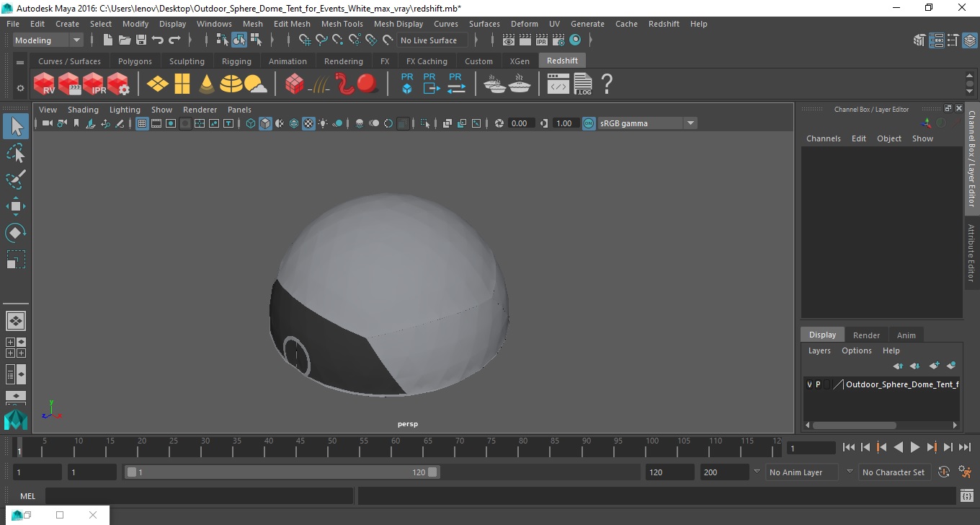Open shelf tab list menu icon
The height and width of the screenshot is (525, 980).
tap(20, 62)
